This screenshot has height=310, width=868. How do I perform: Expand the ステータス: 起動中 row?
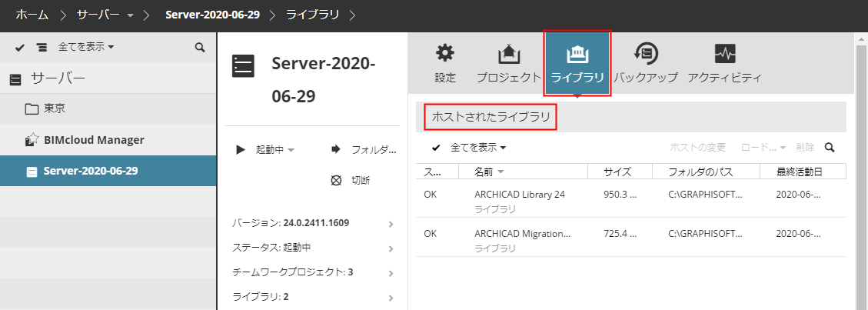pos(314,248)
